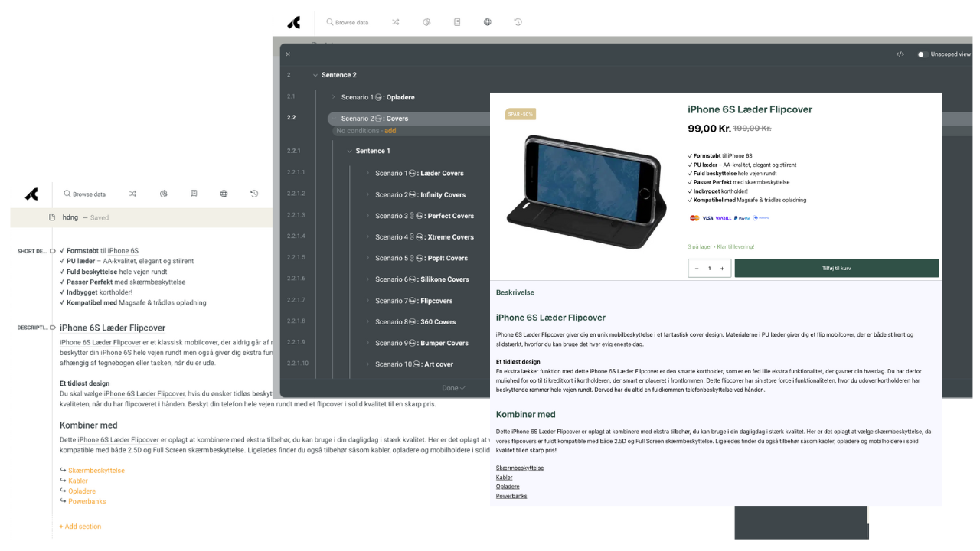Open underlined Powerbanks link in product preview
This screenshot has height=551, width=980.
coord(511,496)
